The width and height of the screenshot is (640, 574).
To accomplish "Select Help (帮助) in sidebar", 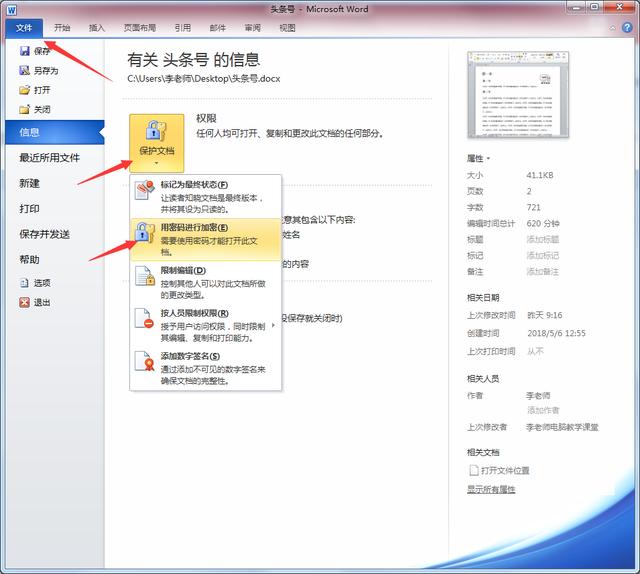I will [x=29, y=260].
